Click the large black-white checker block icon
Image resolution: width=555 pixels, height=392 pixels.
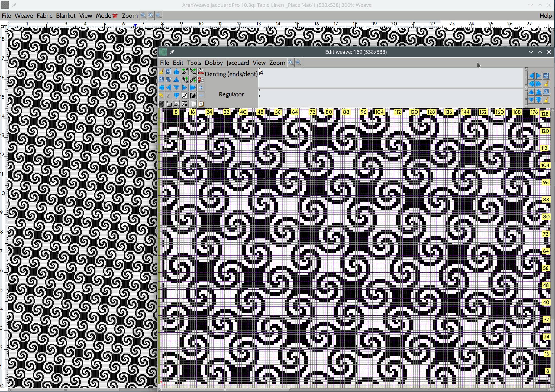coord(185,104)
